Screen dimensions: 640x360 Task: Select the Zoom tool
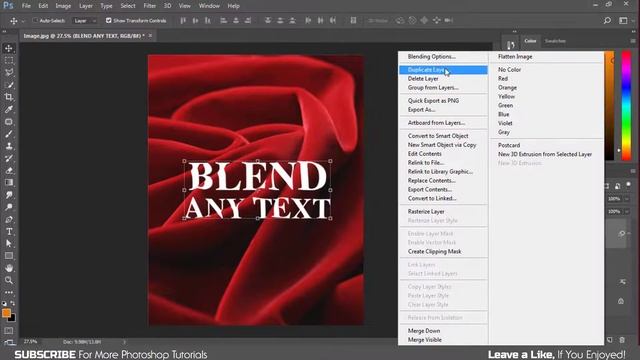click(9, 280)
